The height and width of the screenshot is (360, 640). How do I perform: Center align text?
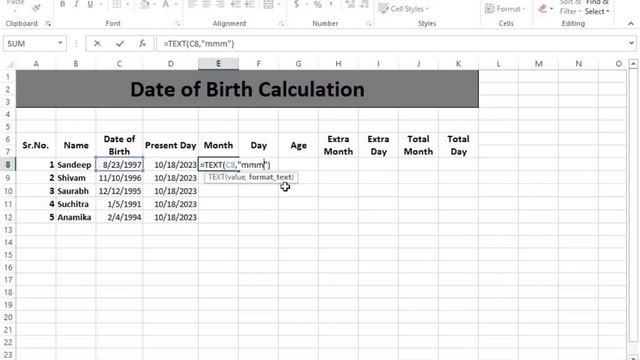pyautogui.click(x=206, y=4)
